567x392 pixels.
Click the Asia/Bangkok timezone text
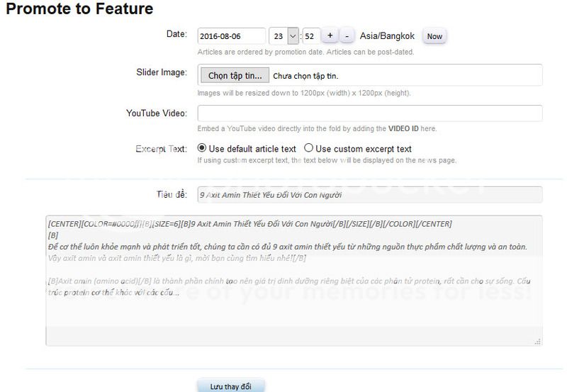coord(388,35)
